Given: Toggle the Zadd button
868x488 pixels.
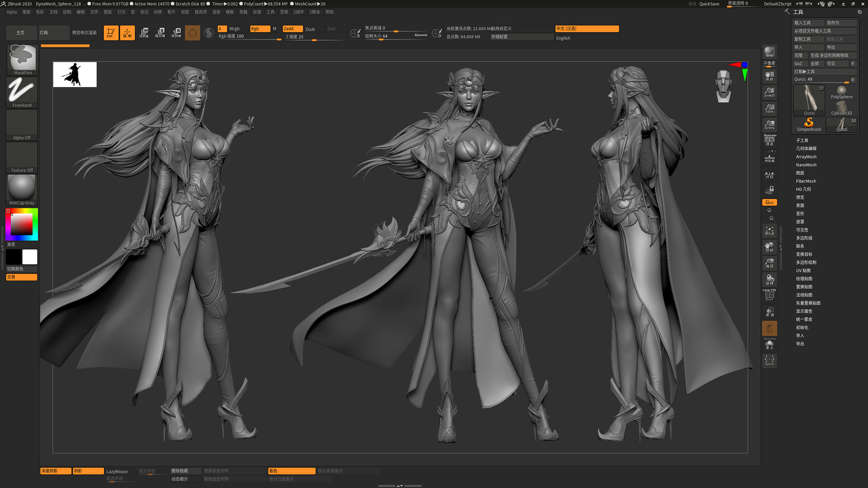Looking at the screenshot, I should pyautogui.click(x=292, y=28).
